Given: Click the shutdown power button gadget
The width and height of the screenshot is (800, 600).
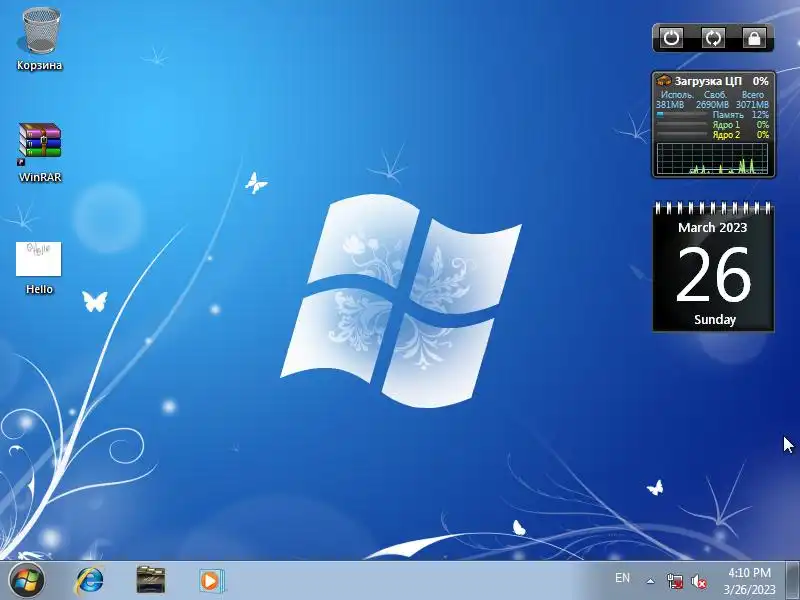Looking at the screenshot, I should [x=671, y=38].
